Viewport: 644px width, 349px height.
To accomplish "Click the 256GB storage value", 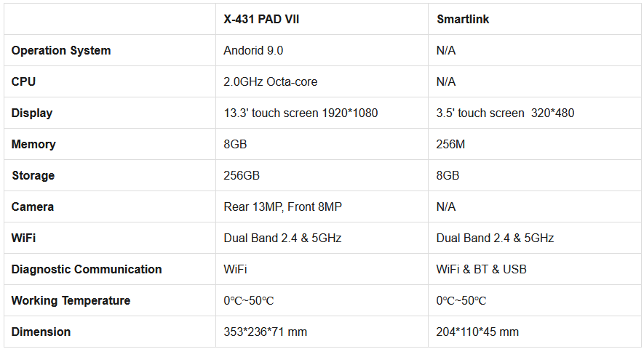I will [242, 175].
